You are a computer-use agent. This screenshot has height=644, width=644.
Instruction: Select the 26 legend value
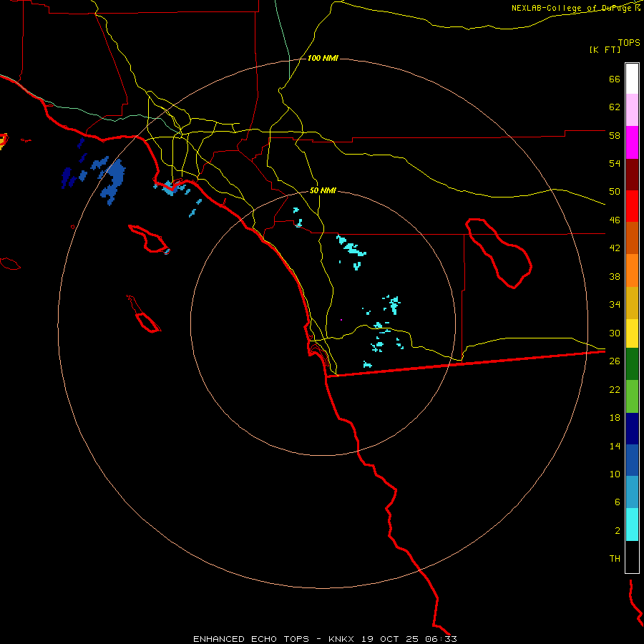[615, 361]
